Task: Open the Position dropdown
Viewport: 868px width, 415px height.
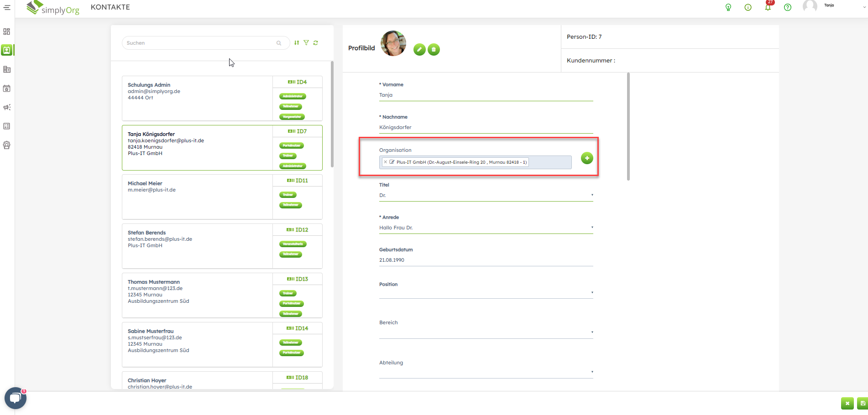Action: 592,293
